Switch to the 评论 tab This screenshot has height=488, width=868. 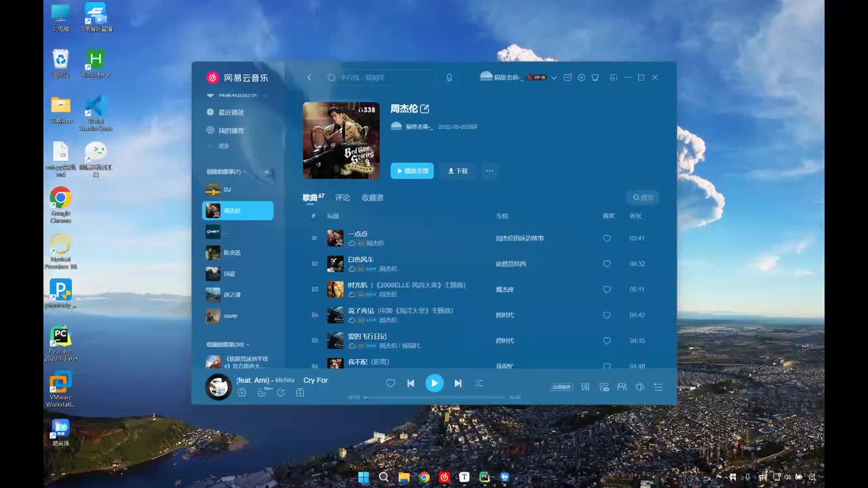pos(342,198)
